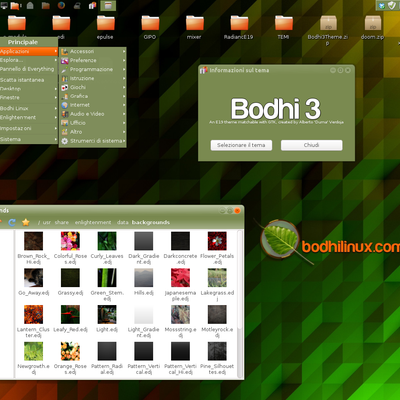Select Colorful_Roses.edj background thumbnail
The height and width of the screenshot is (400, 400).
70,241
